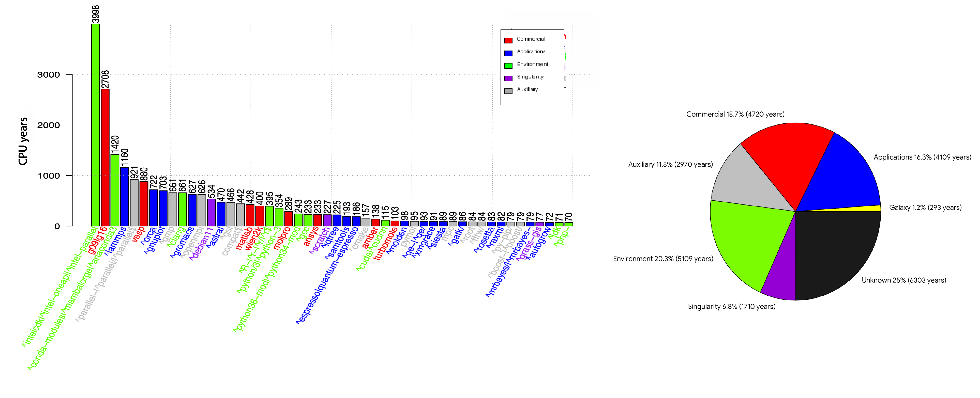Image resolution: width=980 pixels, height=398 pixels.
Task: Click the 3000 y-axis tick label
Action: pos(48,74)
